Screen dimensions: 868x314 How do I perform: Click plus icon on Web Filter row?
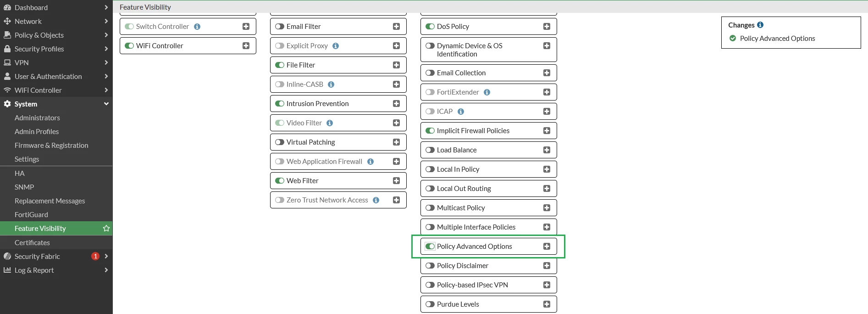[x=396, y=181]
